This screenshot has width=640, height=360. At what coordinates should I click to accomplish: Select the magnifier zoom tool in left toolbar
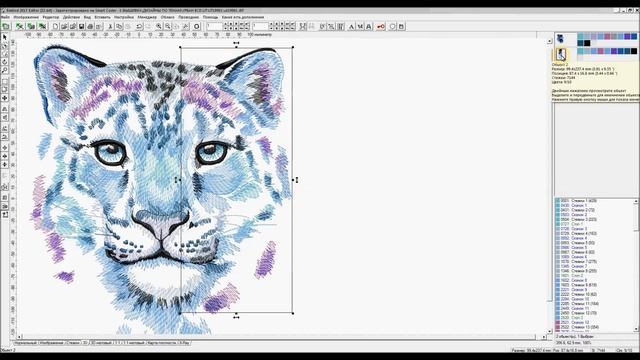(5, 70)
